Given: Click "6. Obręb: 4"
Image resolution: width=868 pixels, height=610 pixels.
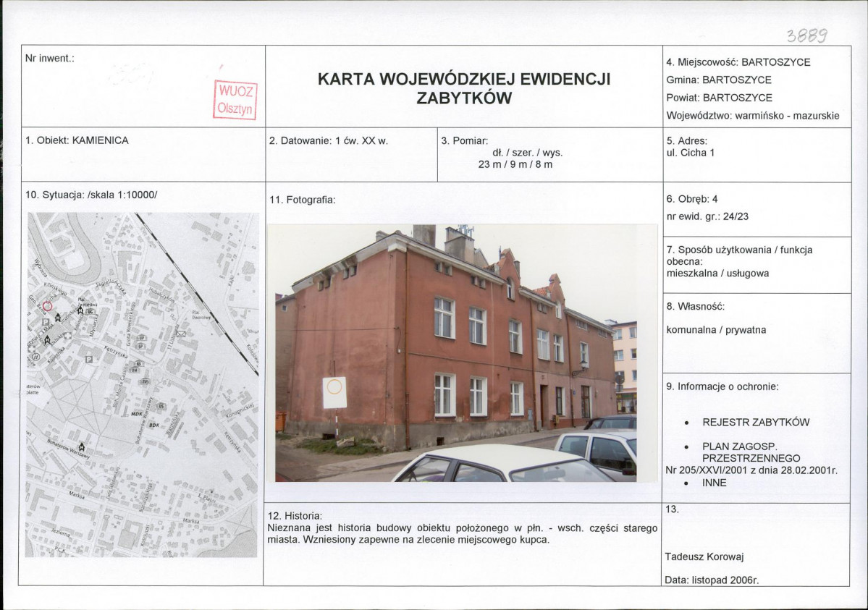Looking at the screenshot, I should coord(692,199).
